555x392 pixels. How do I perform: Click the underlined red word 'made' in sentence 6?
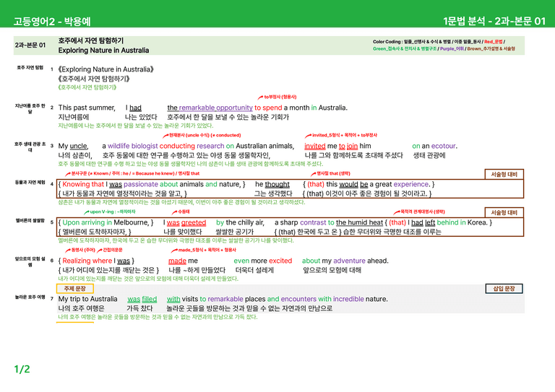pyautogui.click(x=177, y=261)
